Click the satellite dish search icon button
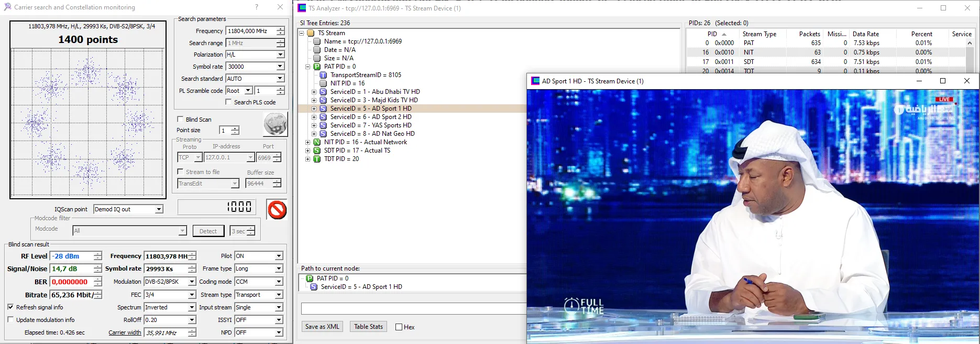 coord(275,125)
